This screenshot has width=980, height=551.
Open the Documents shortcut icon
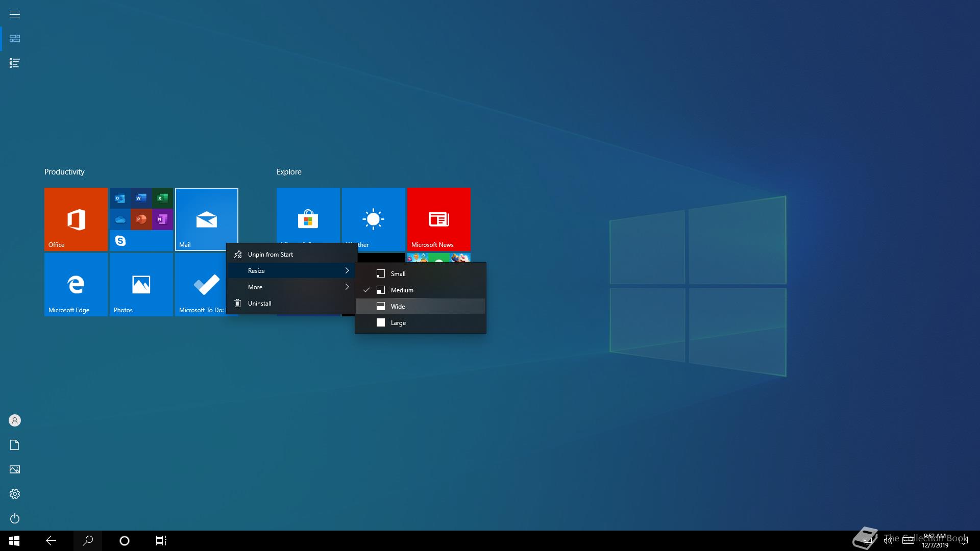(15, 445)
